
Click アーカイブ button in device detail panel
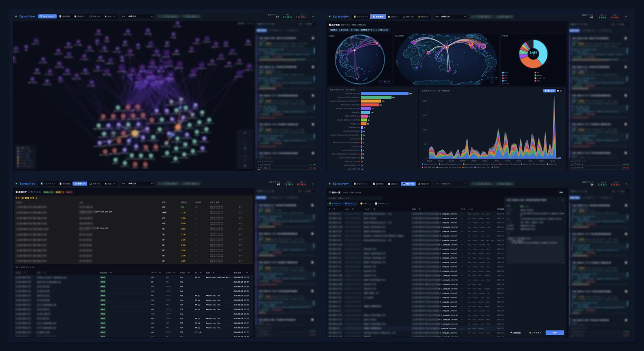(x=535, y=332)
